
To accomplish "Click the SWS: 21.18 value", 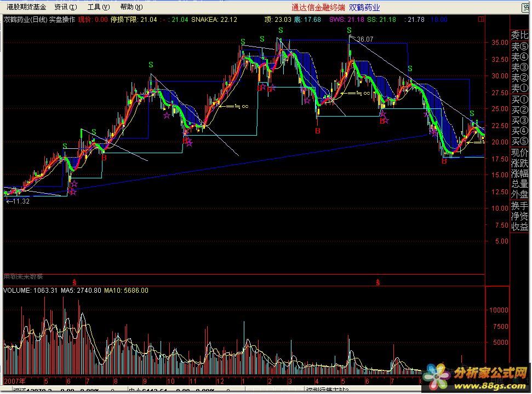I will click(347, 20).
